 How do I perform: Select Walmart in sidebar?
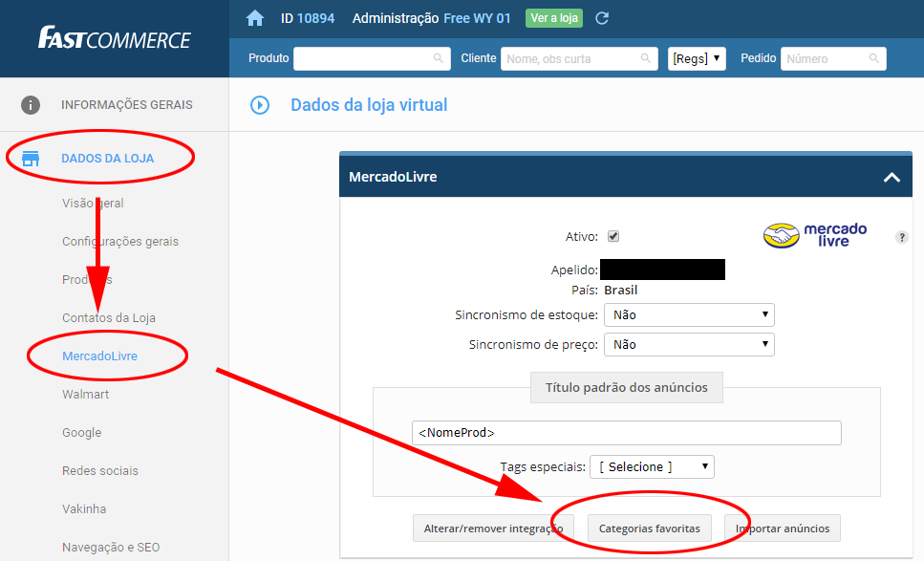pyautogui.click(x=85, y=395)
